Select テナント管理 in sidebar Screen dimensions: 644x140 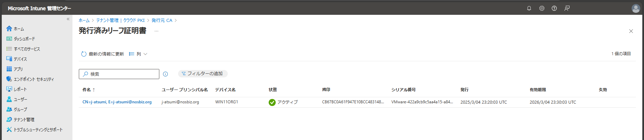coord(24,120)
